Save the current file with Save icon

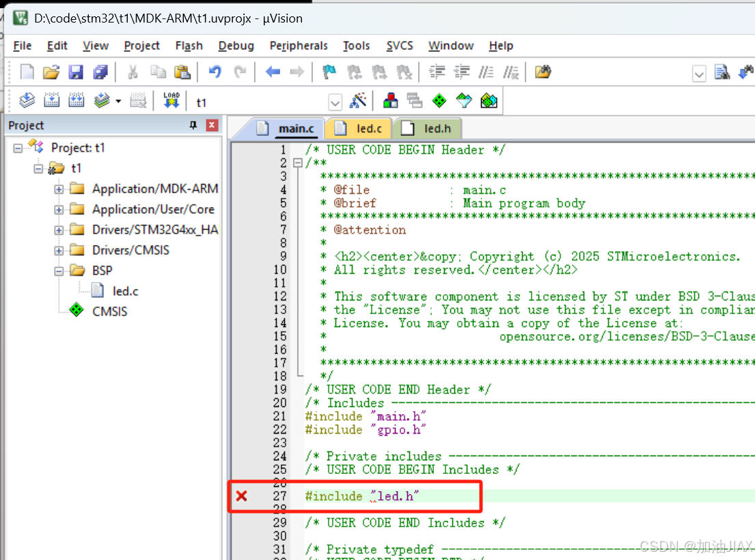point(76,72)
